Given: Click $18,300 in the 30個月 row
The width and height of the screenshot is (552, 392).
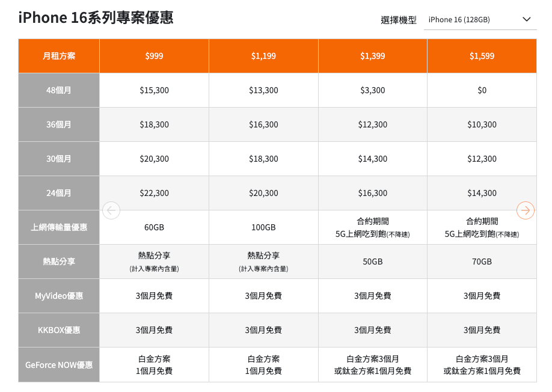Looking at the screenshot, I should (x=263, y=159).
